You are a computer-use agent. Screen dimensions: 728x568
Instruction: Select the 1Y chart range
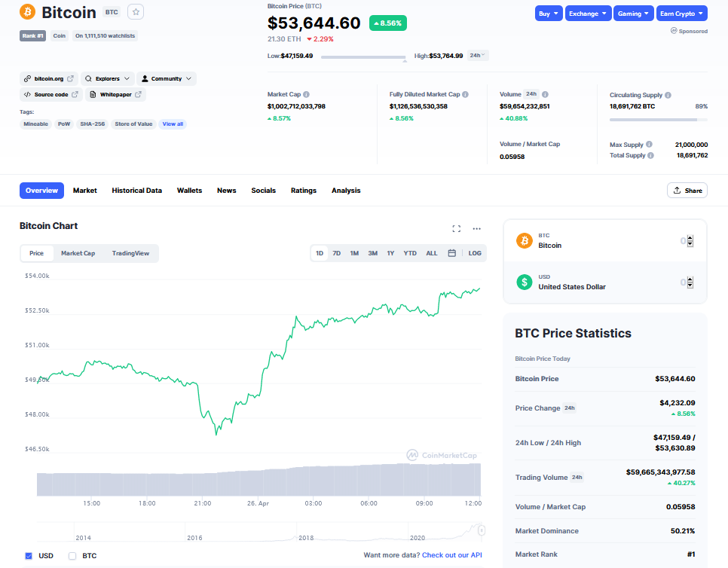[390, 253]
